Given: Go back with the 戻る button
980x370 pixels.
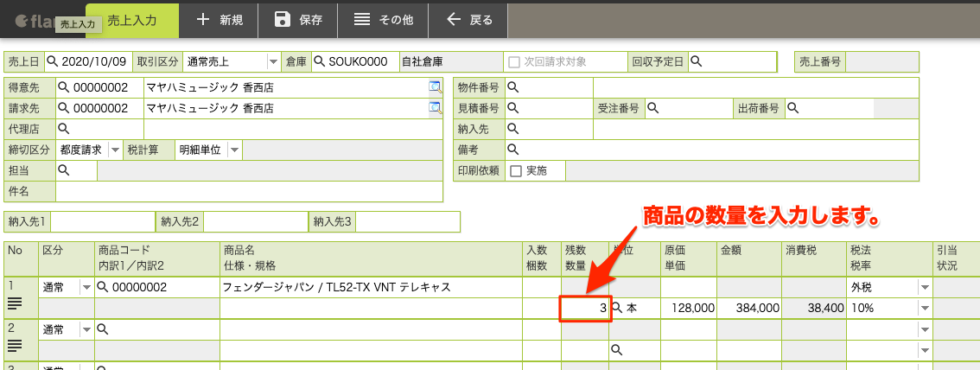Looking at the screenshot, I should pyautogui.click(x=468, y=19).
